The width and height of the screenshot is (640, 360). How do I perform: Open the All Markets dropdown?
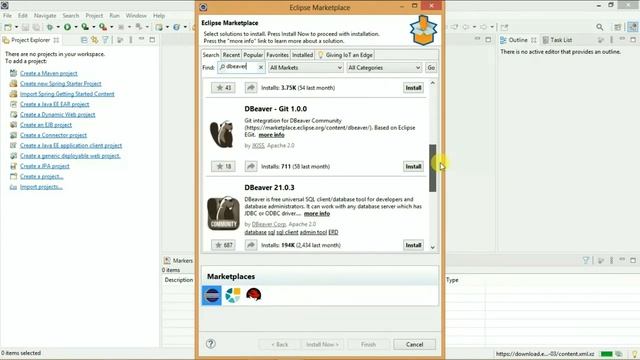point(305,67)
